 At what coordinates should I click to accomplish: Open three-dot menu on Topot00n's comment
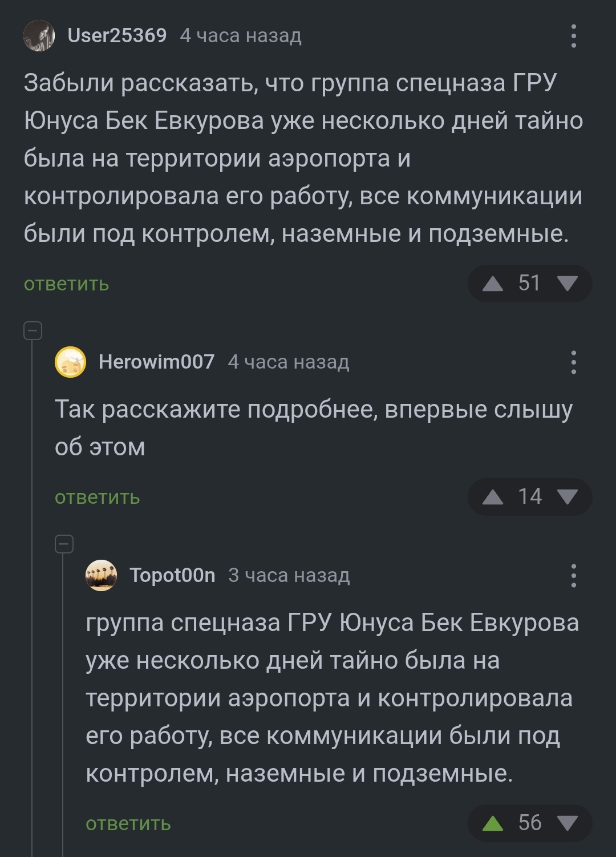tap(573, 576)
